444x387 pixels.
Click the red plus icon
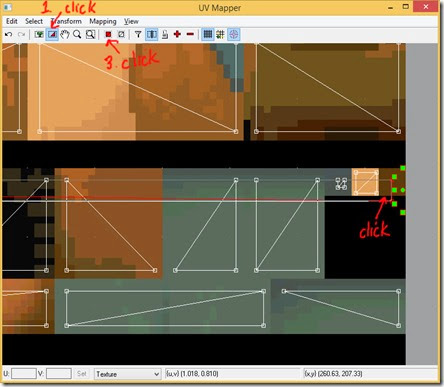177,34
